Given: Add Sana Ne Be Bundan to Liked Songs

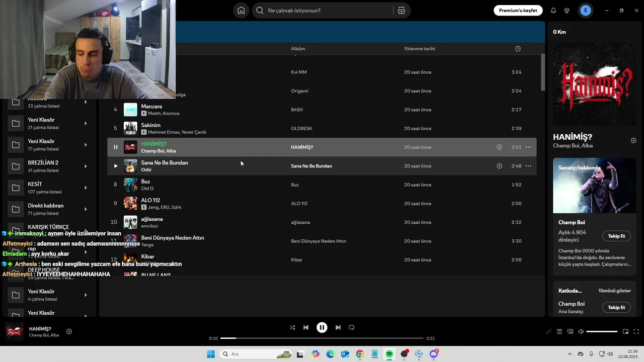Looking at the screenshot, I should tap(499, 166).
